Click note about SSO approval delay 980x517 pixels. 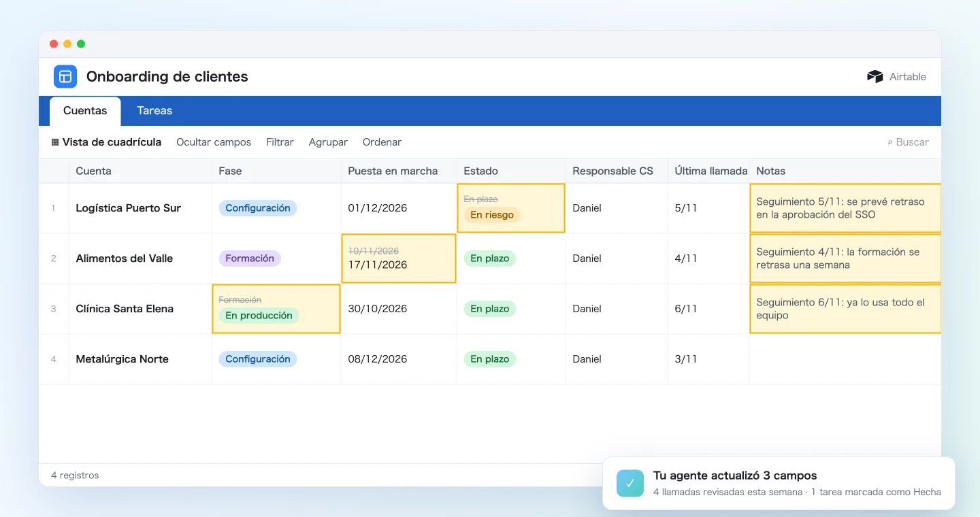[845, 208]
